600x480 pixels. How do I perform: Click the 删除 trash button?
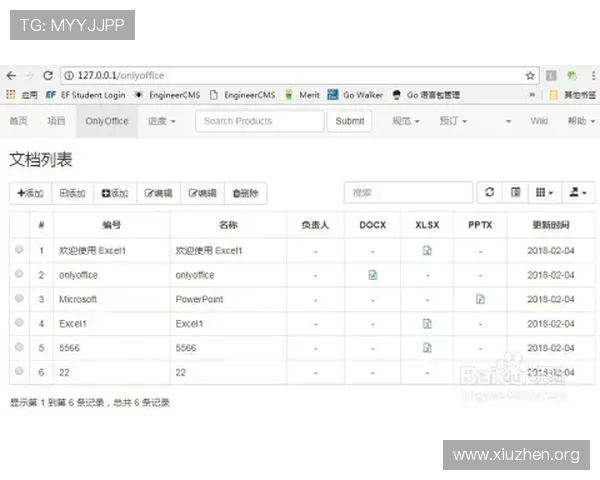(x=246, y=193)
